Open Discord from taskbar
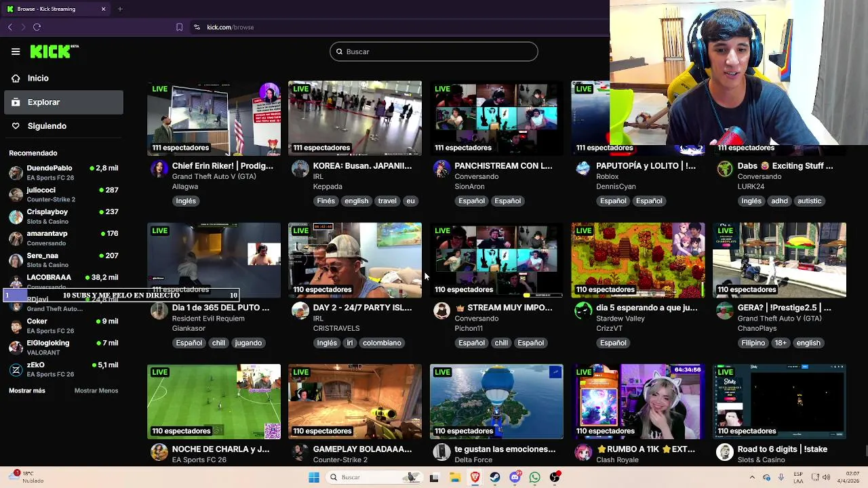Image resolution: width=868 pixels, height=488 pixels. click(x=515, y=477)
